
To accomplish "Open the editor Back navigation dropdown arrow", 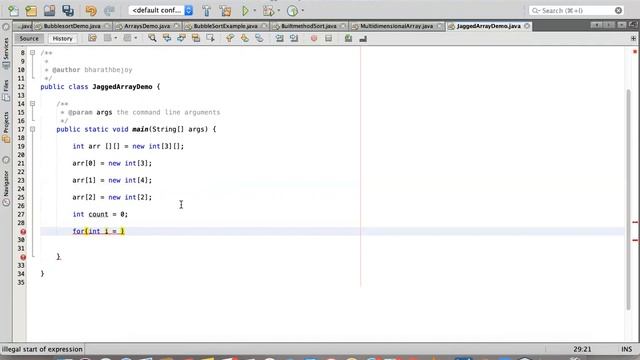I will point(116,38).
